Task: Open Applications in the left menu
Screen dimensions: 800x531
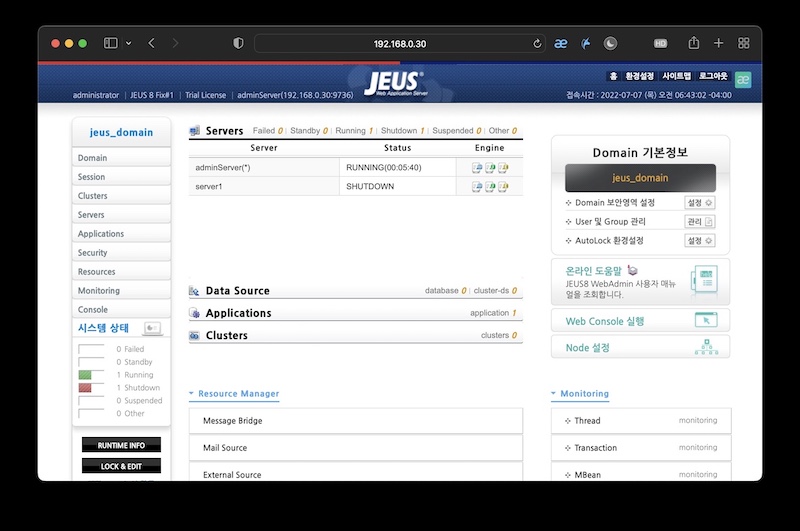Action: pyautogui.click(x=101, y=234)
